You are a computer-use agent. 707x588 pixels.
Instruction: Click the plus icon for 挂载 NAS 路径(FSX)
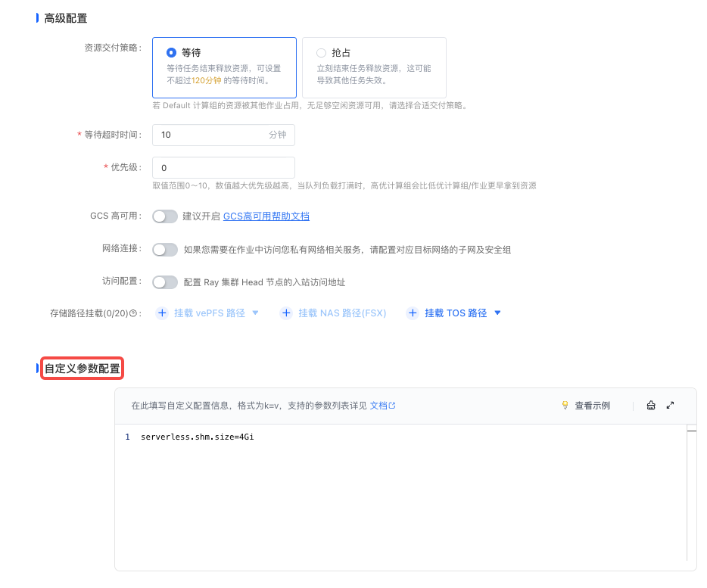[286, 313]
